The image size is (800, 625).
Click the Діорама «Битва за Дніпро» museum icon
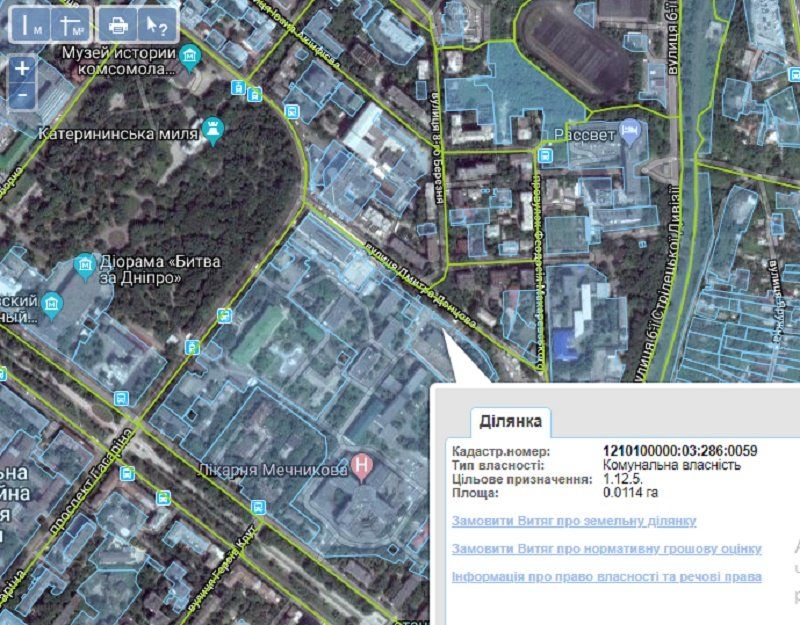click(85, 265)
